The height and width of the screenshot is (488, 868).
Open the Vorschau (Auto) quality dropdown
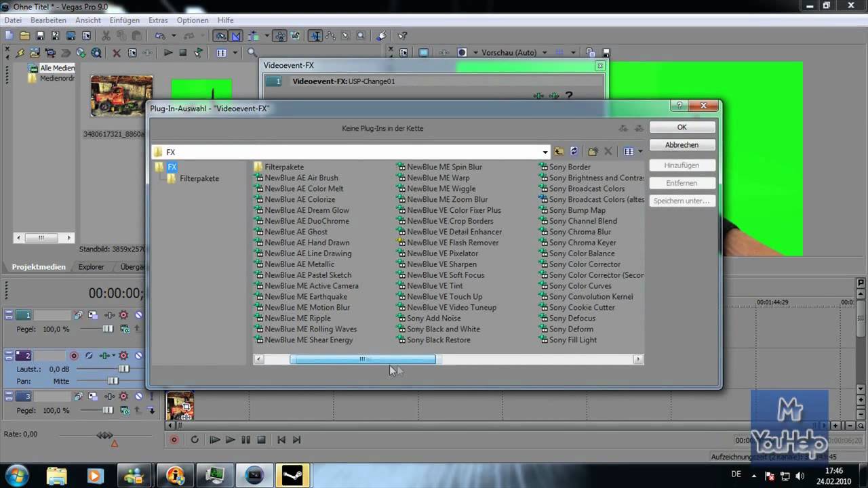point(543,52)
